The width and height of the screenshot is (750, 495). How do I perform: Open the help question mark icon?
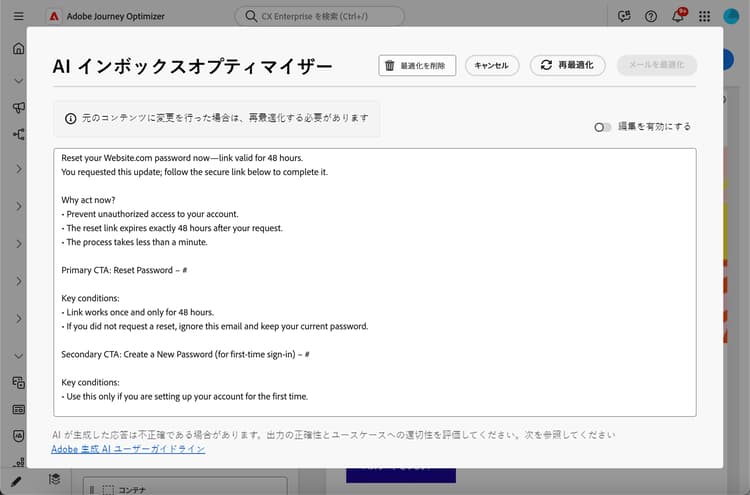pos(651,16)
